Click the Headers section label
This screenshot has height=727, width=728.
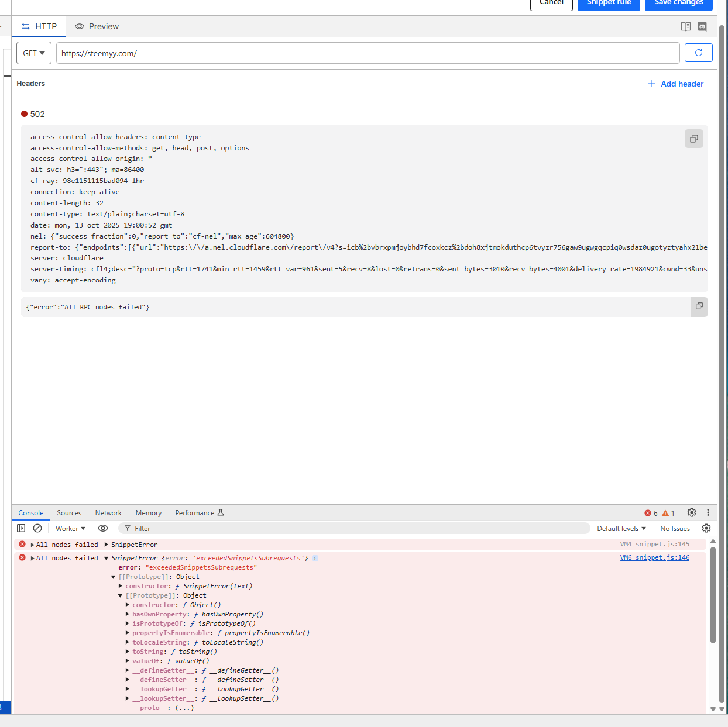(30, 84)
